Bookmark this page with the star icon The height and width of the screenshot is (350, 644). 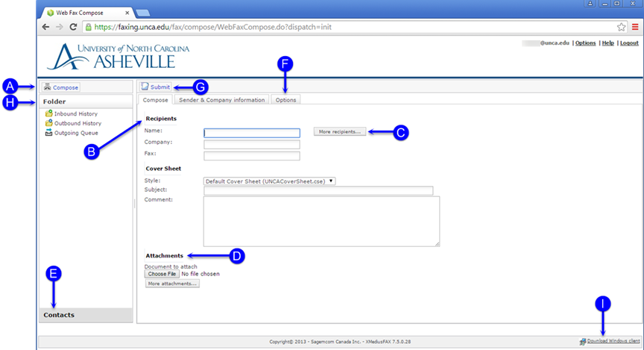tap(621, 27)
